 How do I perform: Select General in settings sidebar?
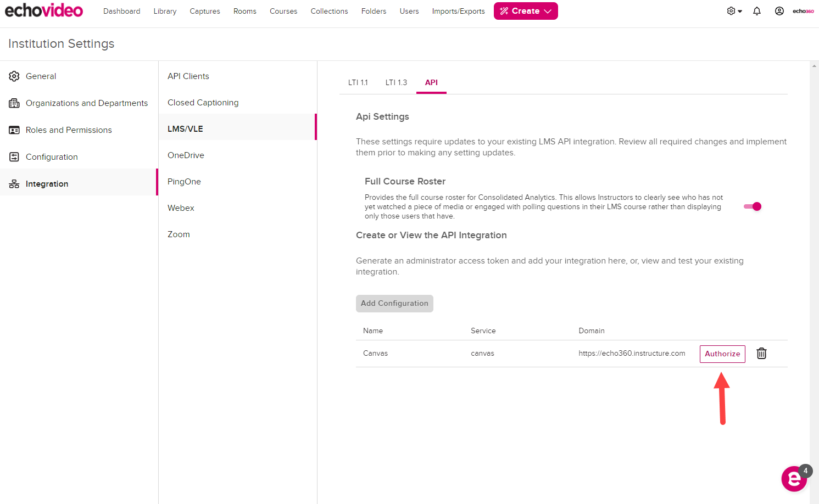point(79,76)
